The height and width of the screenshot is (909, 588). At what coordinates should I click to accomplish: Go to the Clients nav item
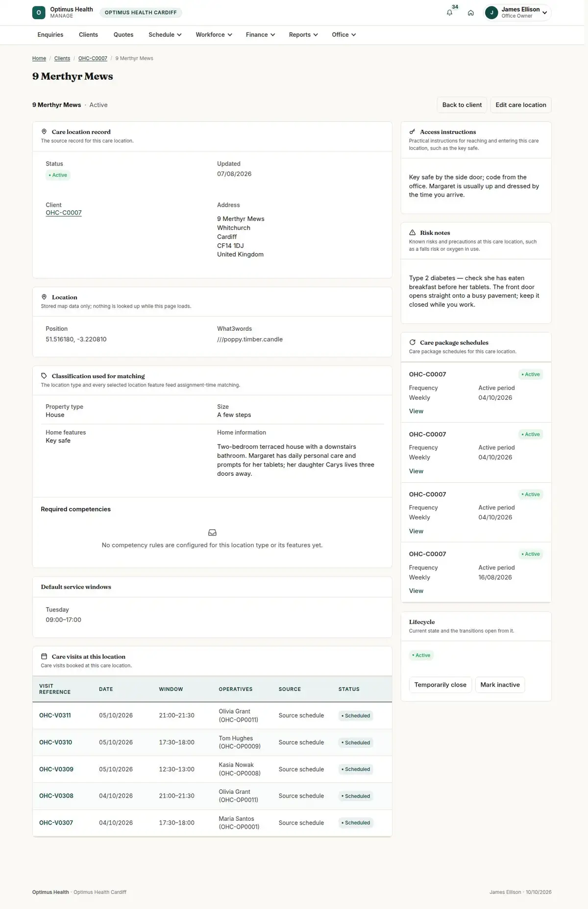tap(88, 35)
